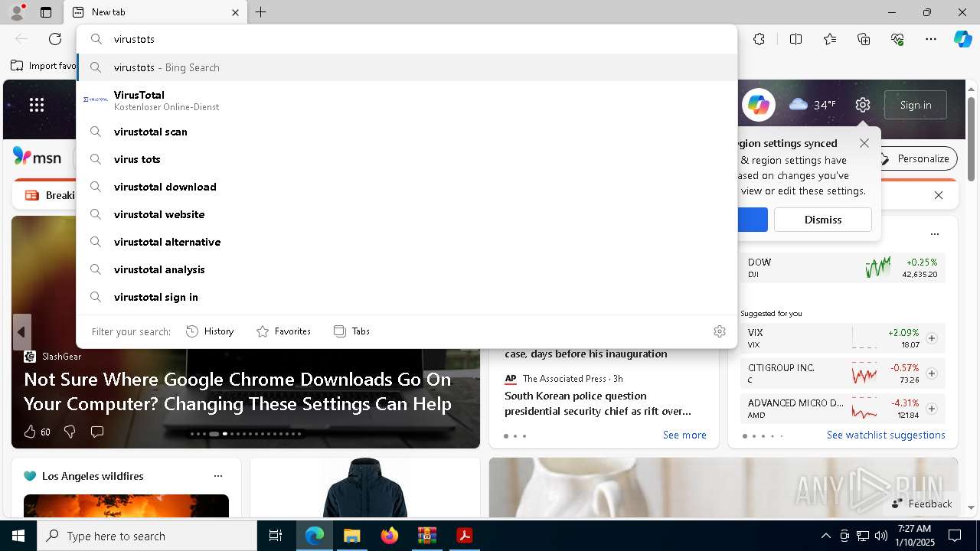Dislike the SlashGear article
980x551 pixels.
[x=70, y=432]
